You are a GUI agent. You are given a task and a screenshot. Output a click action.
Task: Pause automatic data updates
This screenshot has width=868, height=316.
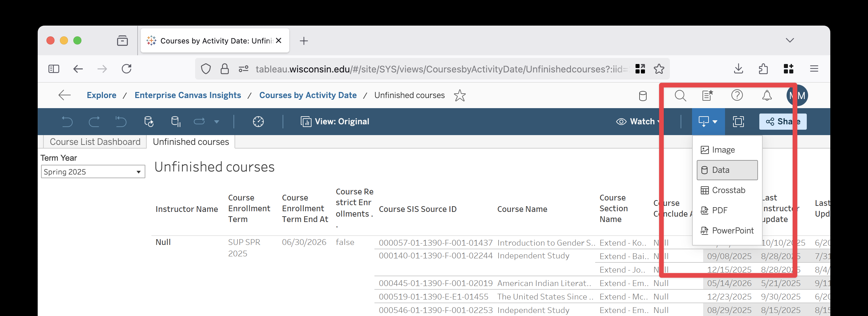176,121
